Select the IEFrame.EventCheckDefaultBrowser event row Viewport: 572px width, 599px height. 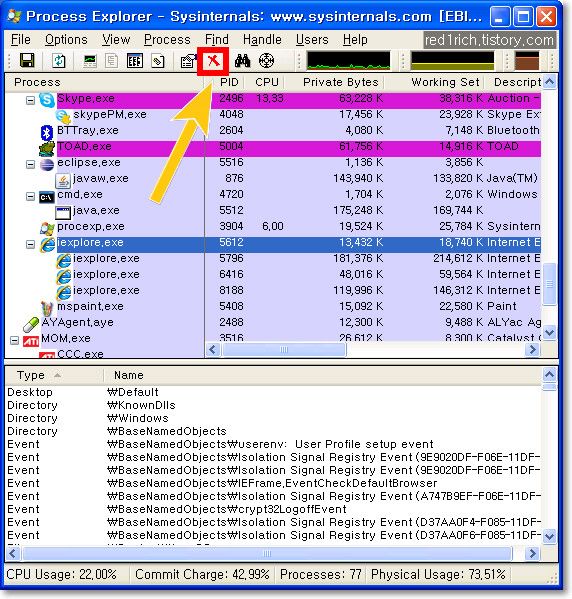(x=274, y=483)
